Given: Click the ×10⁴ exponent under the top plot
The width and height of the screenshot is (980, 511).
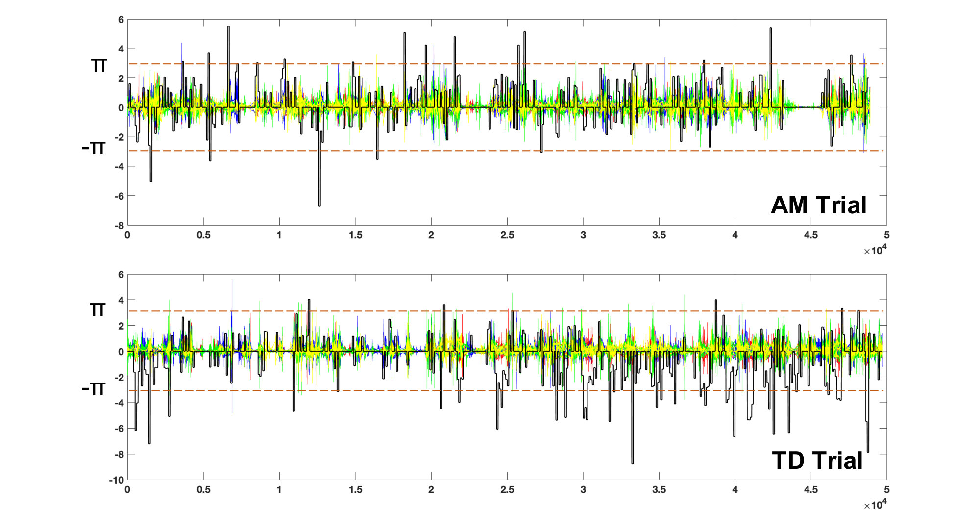Looking at the screenshot, I should 875,250.
